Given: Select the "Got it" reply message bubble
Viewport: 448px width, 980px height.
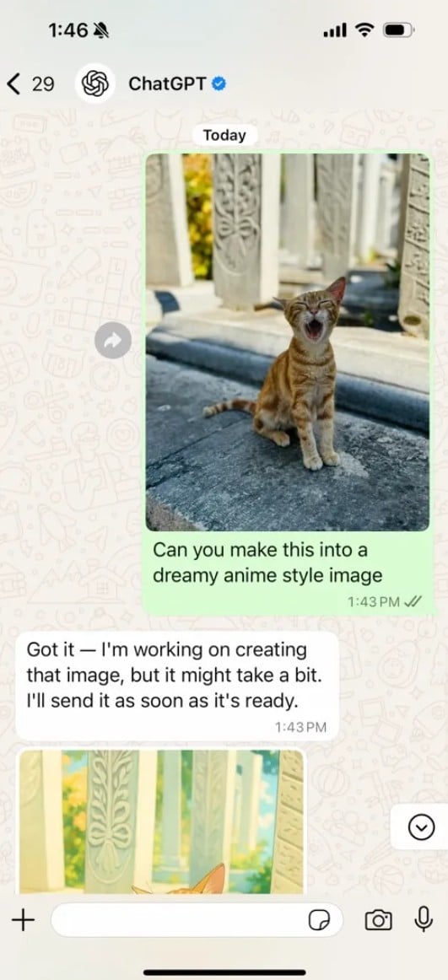Looking at the screenshot, I should pyautogui.click(x=177, y=687).
